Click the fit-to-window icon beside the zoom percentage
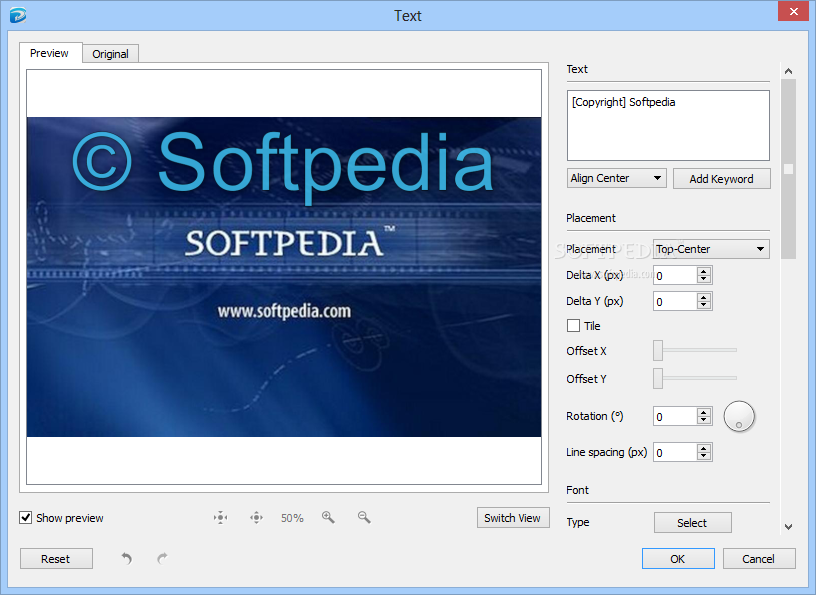The width and height of the screenshot is (816, 595). [221, 517]
